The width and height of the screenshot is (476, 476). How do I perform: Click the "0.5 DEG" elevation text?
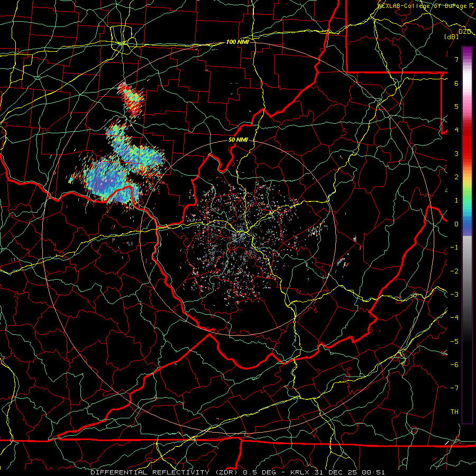[259, 472]
